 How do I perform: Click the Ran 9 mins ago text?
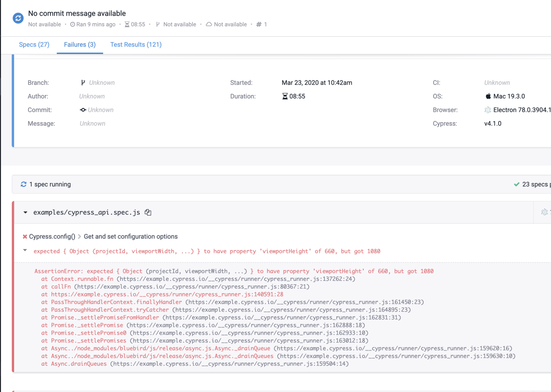coord(96,25)
